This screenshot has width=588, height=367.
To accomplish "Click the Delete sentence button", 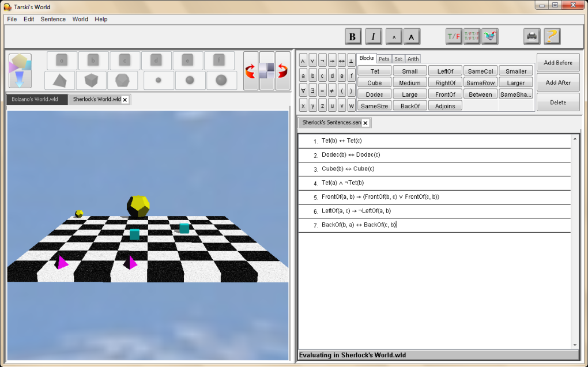I will [558, 103].
